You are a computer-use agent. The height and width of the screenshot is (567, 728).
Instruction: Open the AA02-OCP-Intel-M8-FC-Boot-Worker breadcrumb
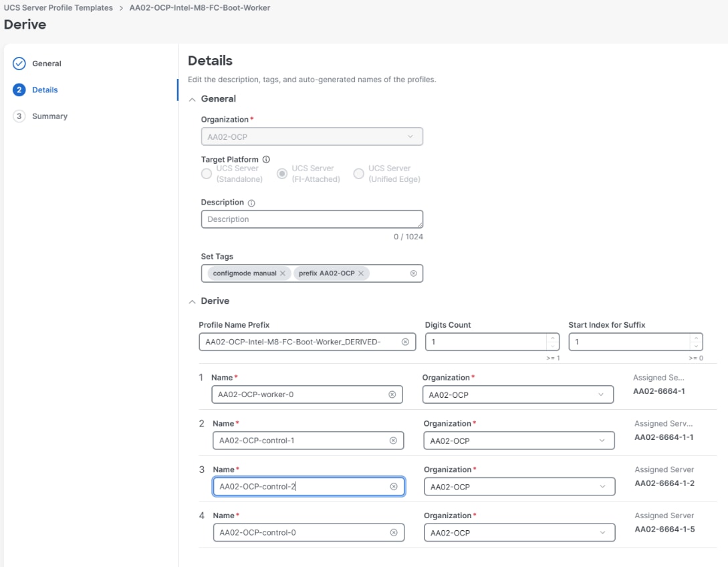tap(200, 8)
